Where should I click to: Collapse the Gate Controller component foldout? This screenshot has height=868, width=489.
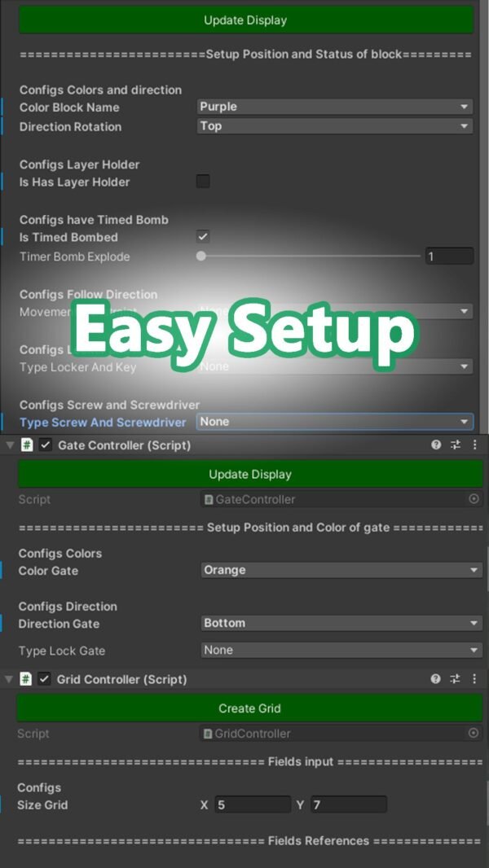(x=10, y=445)
